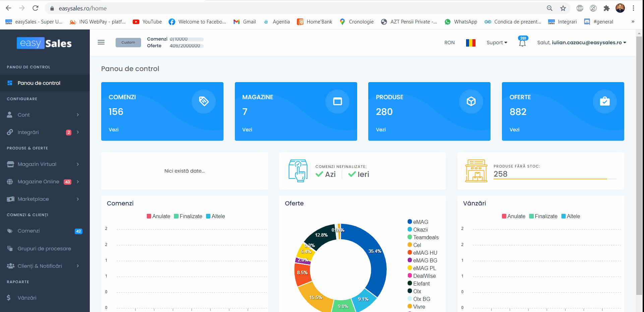Open the notifications bell icon
The width and height of the screenshot is (644, 312).
click(522, 43)
